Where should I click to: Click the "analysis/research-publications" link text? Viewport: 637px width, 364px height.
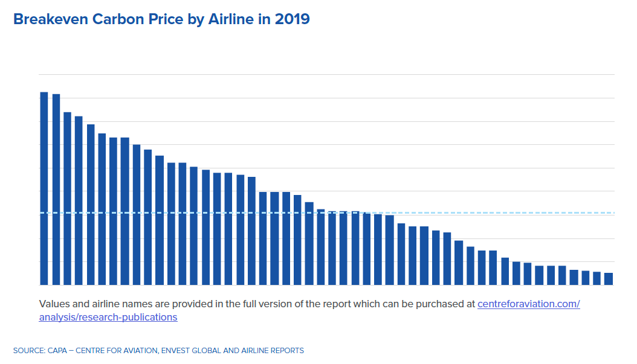(108, 317)
